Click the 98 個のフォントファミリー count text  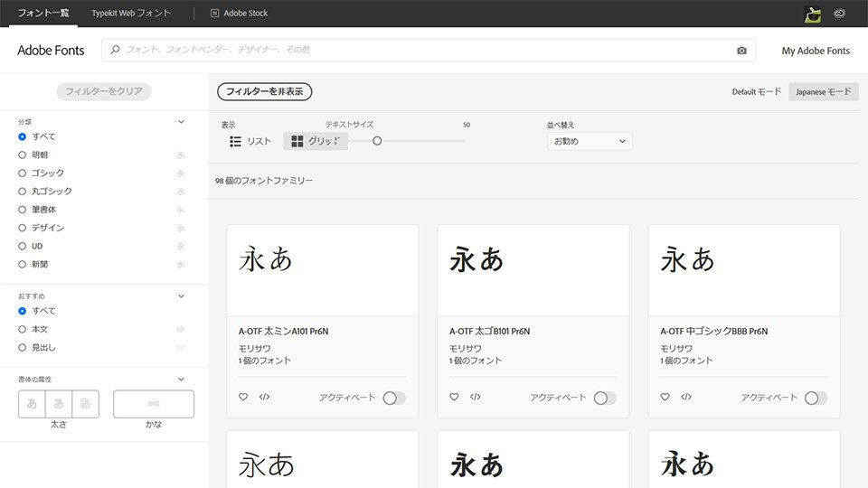(264, 181)
